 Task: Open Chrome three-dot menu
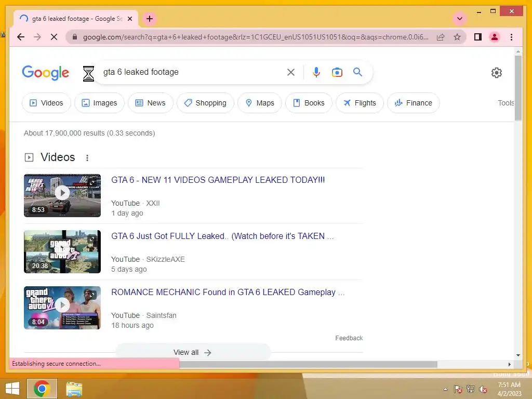click(511, 37)
